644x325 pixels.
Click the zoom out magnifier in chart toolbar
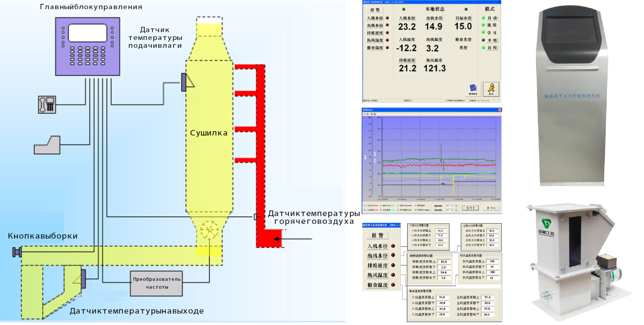coord(372,114)
